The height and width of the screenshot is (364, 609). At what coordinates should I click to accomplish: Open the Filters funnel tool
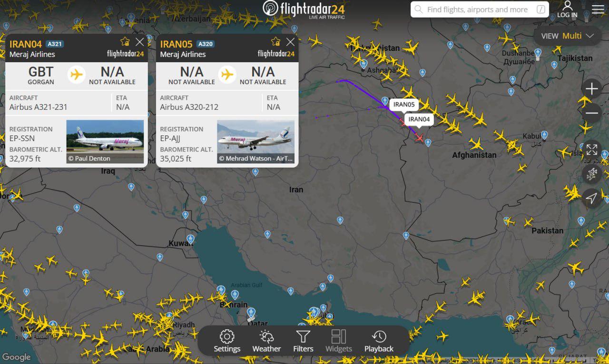click(303, 341)
